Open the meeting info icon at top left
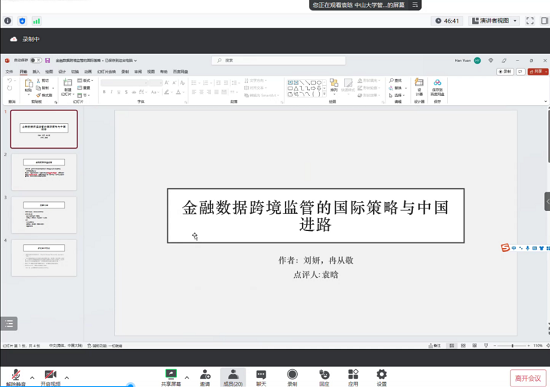 click(x=8, y=21)
